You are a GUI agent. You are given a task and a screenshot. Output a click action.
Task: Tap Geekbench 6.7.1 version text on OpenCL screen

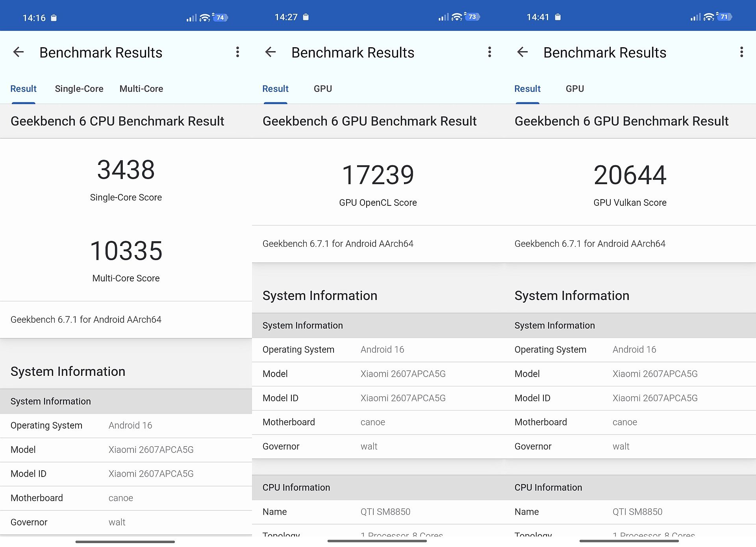click(338, 244)
